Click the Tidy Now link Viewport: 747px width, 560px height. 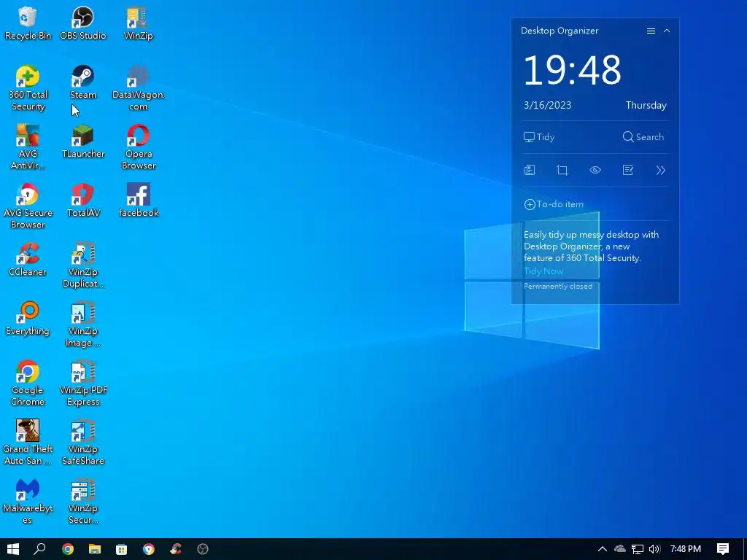click(543, 271)
